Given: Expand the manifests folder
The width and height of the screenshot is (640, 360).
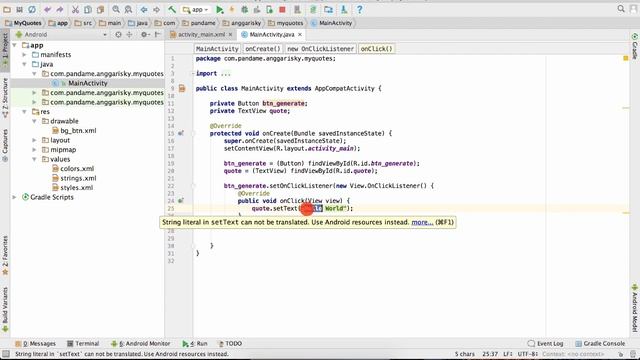Looking at the screenshot, I should [x=24, y=55].
